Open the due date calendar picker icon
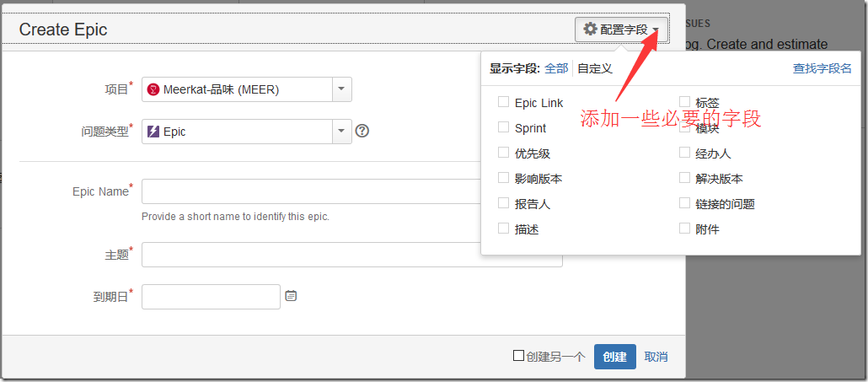The height and width of the screenshot is (382, 868). pos(291,296)
